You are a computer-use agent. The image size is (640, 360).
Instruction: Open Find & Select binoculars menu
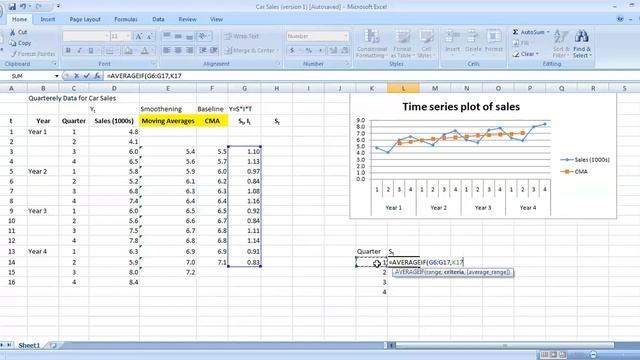[582, 43]
